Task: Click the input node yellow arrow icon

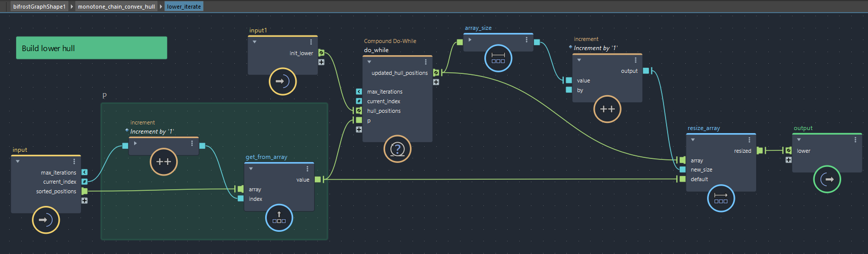Action: [46, 220]
